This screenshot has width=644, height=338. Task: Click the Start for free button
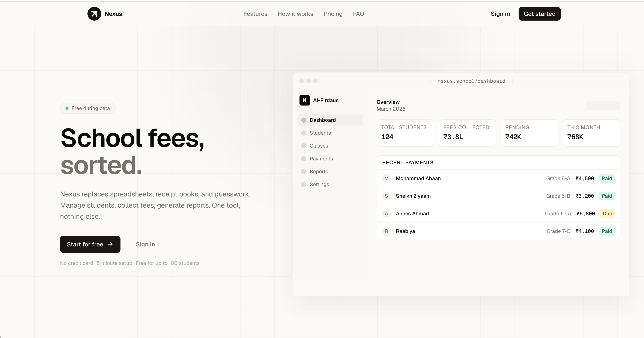coord(90,244)
